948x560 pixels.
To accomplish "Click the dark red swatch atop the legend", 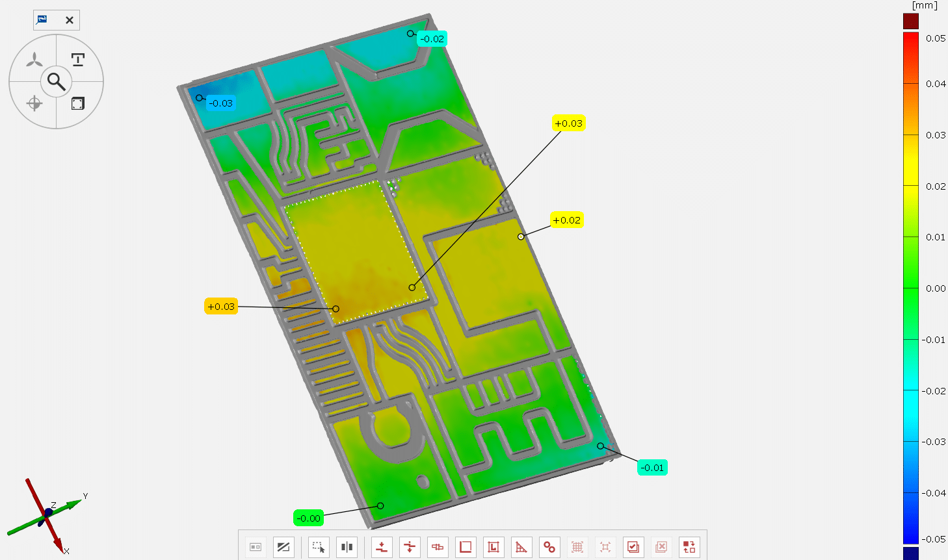I will click(x=911, y=21).
